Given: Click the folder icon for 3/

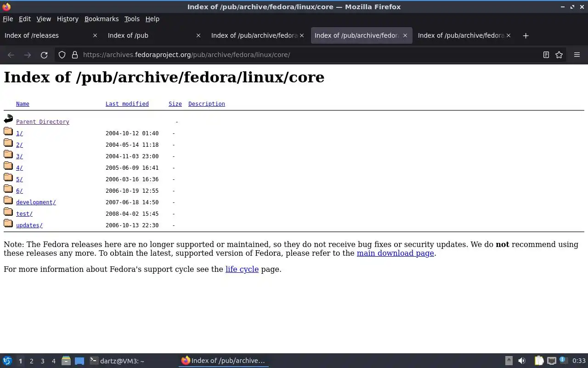Looking at the screenshot, I should [8, 155].
